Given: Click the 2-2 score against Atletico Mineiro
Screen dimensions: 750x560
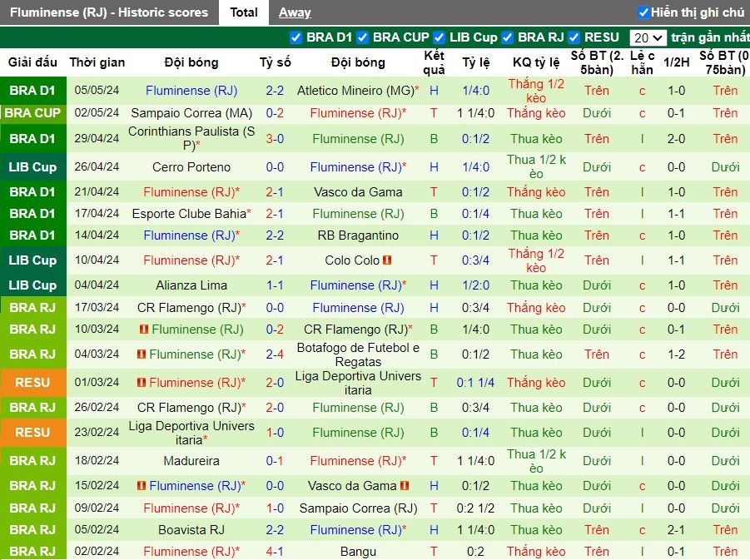Looking at the screenshot, I should tap(275, 91).
